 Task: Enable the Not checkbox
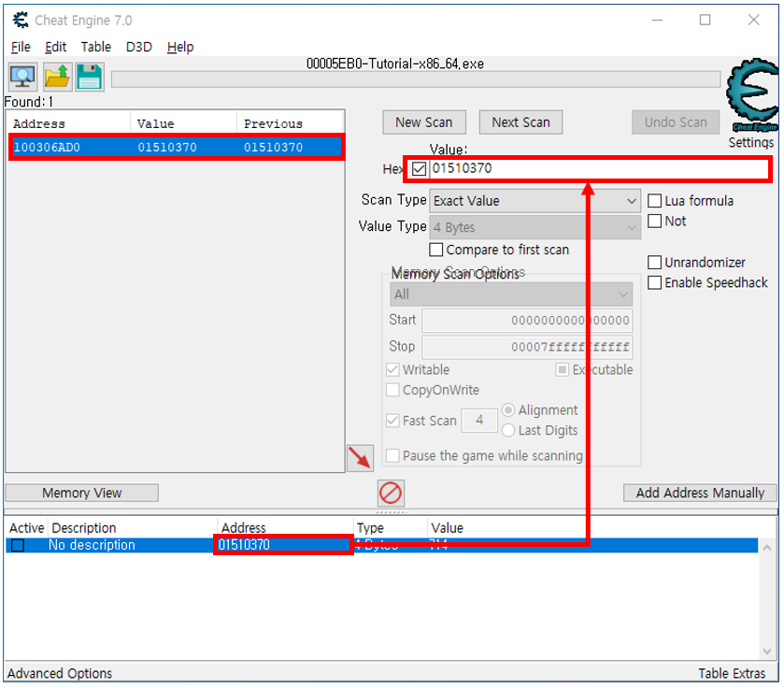pos(654,221)
